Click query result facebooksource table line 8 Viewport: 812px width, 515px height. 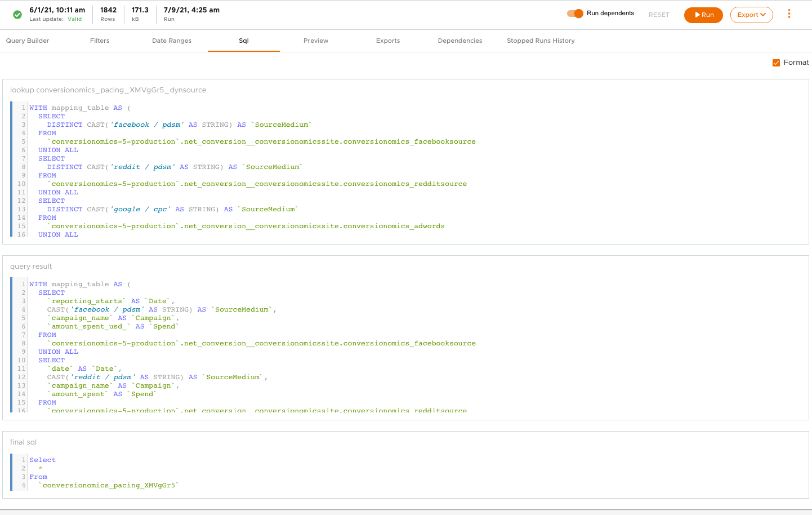pyautogui.click(x=261, y=343)
